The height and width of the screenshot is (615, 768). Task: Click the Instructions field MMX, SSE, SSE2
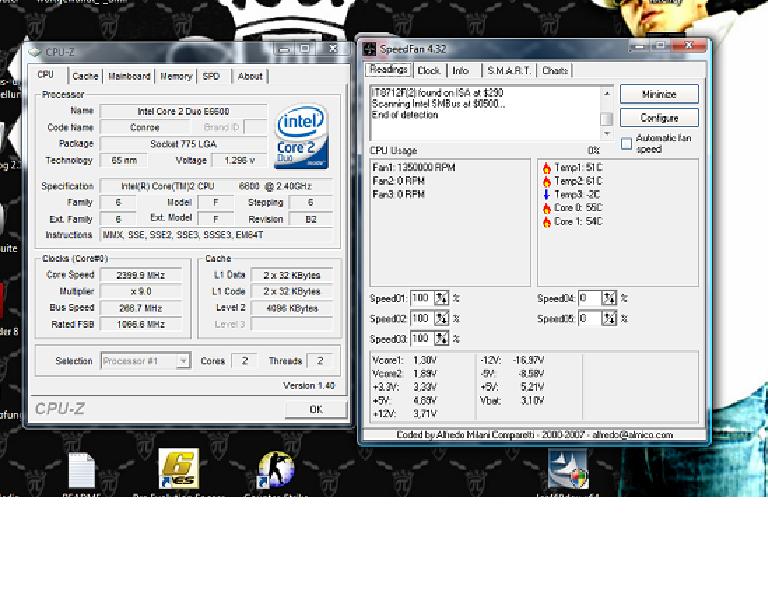[216, 235]
